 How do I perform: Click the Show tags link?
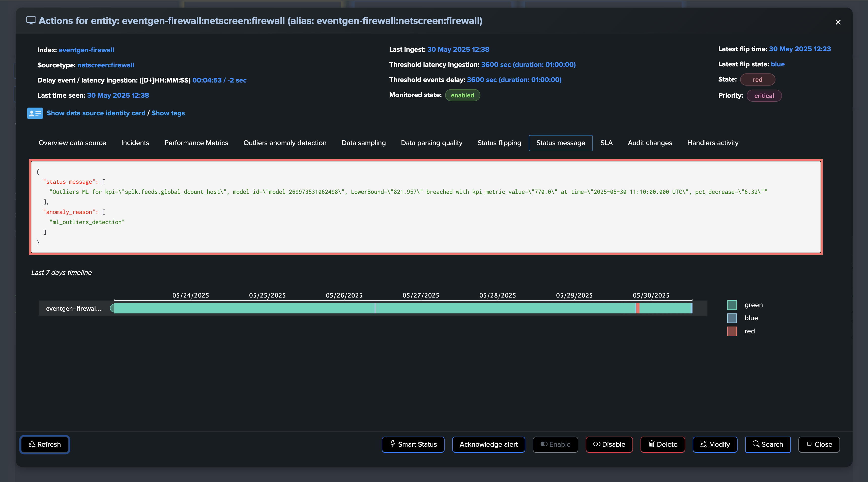click(x=168, y=113)
